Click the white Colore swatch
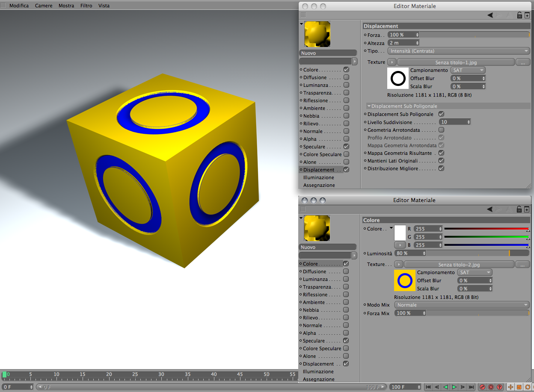 click(400, 233)
